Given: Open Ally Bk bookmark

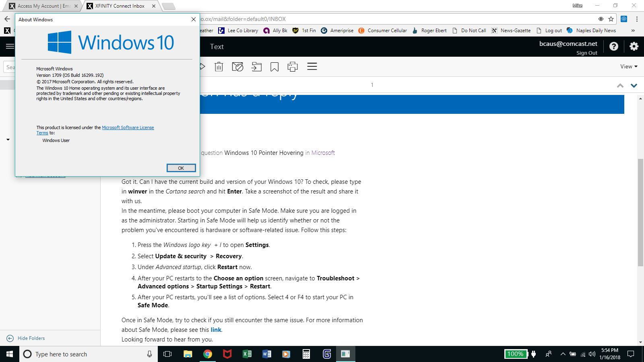Looking at the screenshot, I should [x=275, y=31].
